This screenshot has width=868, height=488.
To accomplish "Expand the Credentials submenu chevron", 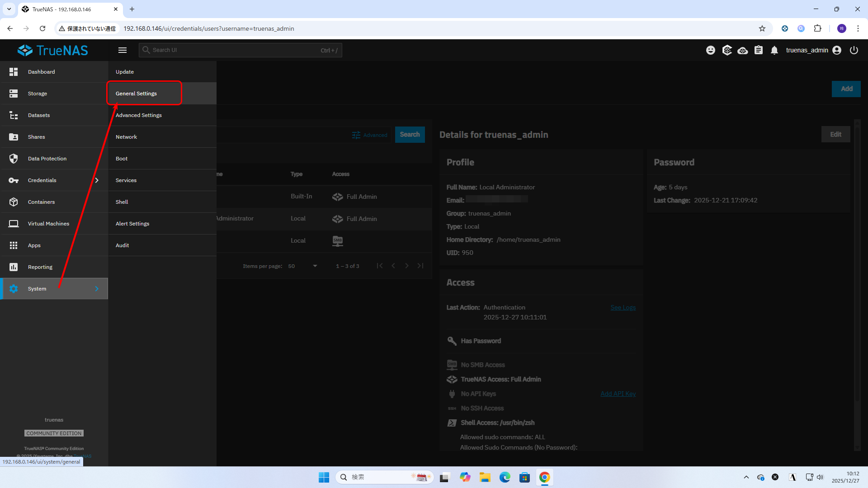I will (x=97, y=180).
